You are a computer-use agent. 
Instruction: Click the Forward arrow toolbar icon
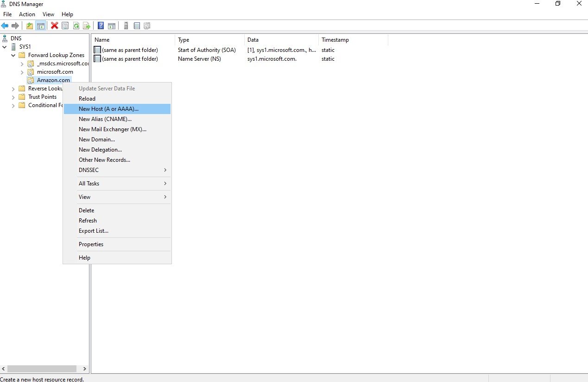(x=15, y=26)
